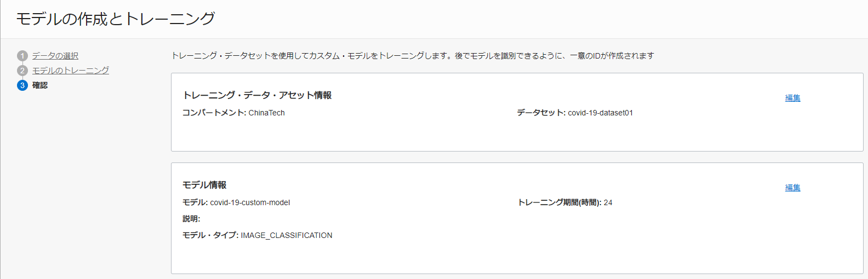Edit the training data asset information
This screenshot has width=868, height=279.
click(792, 98)
